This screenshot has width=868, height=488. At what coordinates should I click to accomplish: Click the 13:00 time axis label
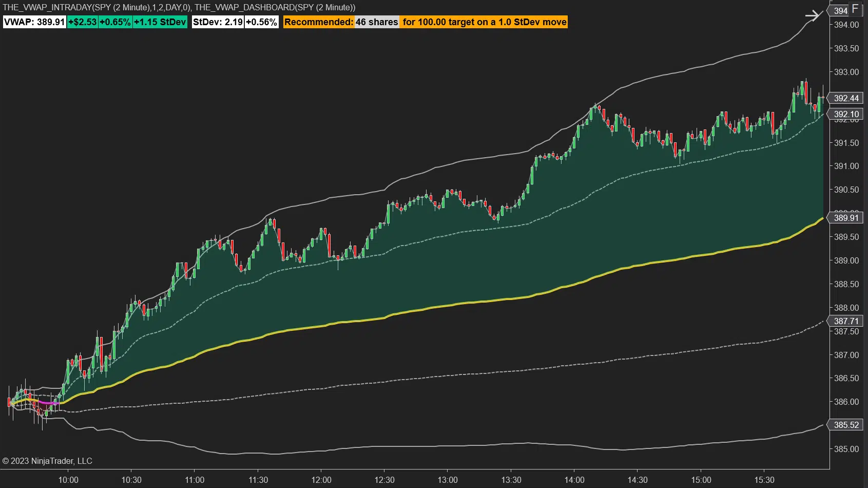coord(448,480)
